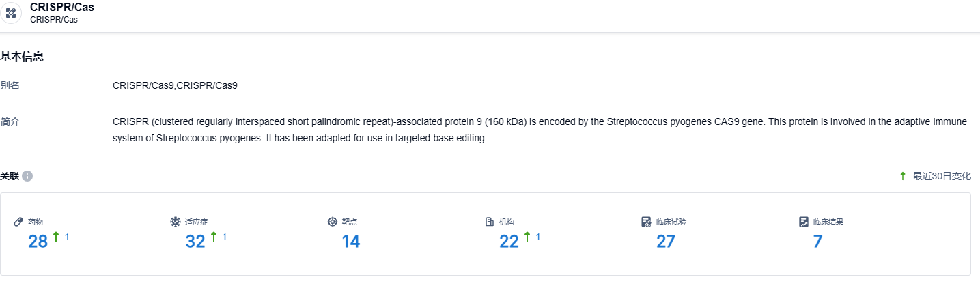This screenshot has width=980, height=288.
Task: Click the CRISPR/Cas logo icon in header
Action: [11, 12]
